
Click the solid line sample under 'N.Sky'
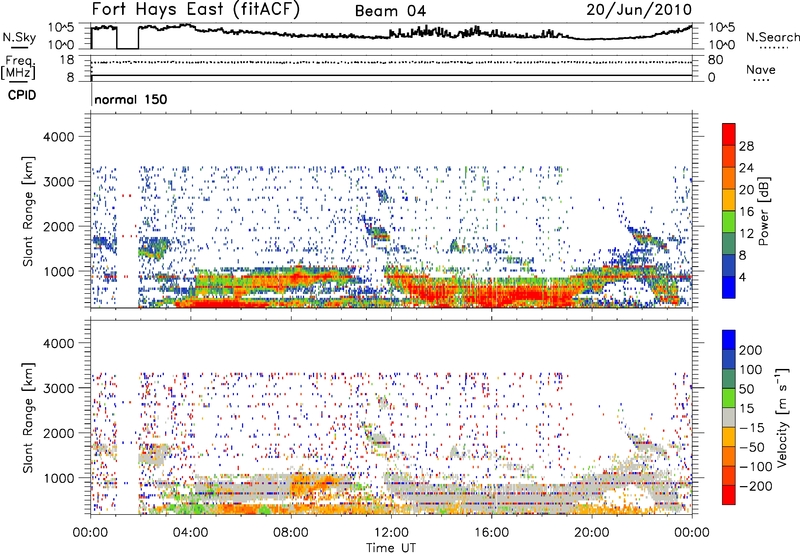(x=19, y=47)
